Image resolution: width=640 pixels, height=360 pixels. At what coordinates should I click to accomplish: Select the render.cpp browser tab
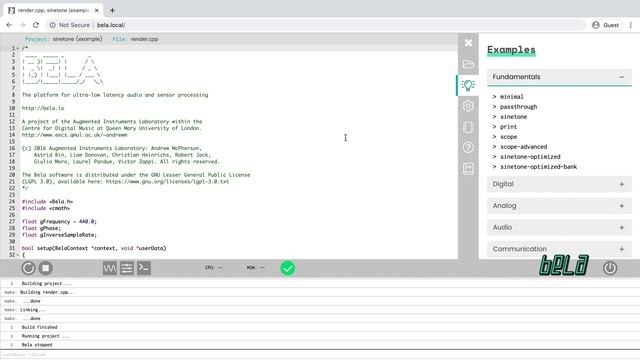click(x=53, y=10)
